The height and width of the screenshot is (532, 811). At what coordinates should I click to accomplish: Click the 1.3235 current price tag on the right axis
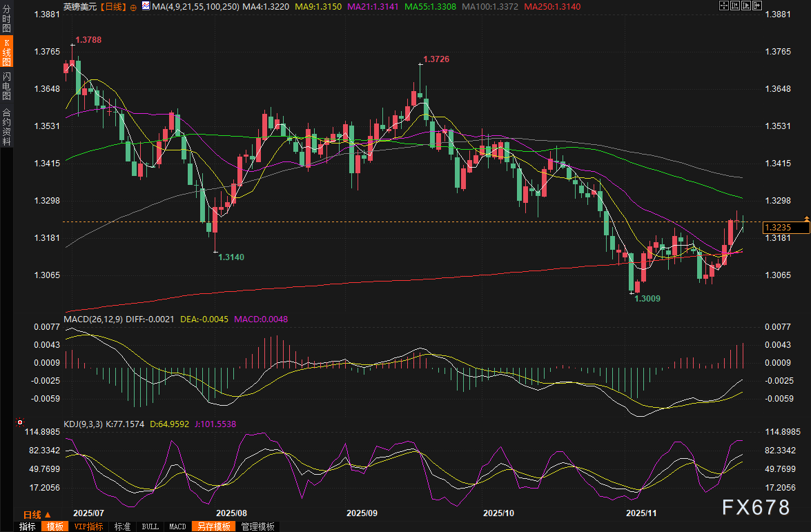coord(786,228)
